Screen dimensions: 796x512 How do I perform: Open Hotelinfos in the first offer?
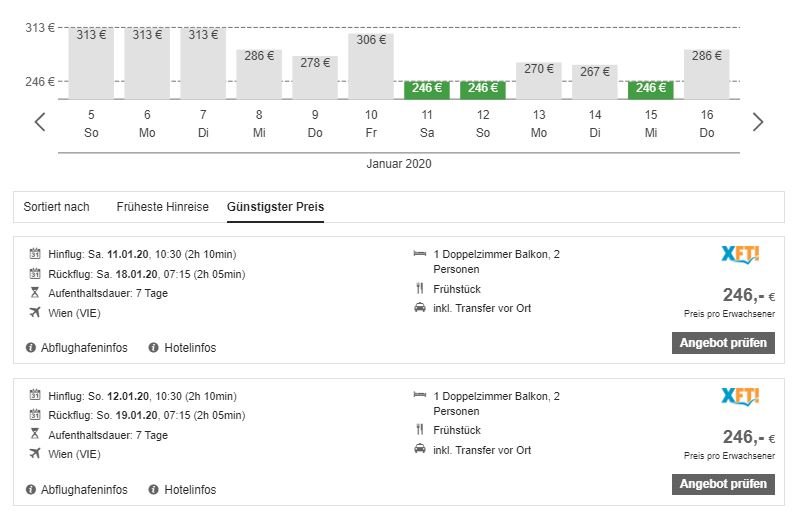pos(190,348)
